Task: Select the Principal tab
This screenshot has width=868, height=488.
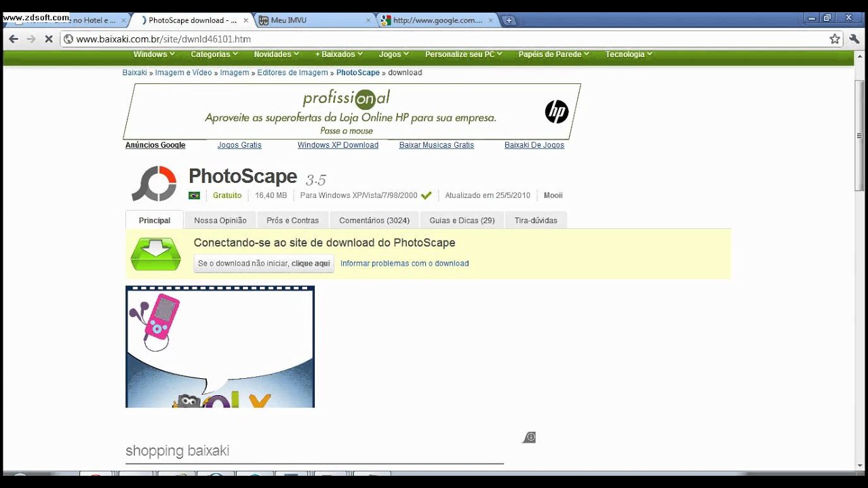Action: pyautogui.click(x=155, y=220)
